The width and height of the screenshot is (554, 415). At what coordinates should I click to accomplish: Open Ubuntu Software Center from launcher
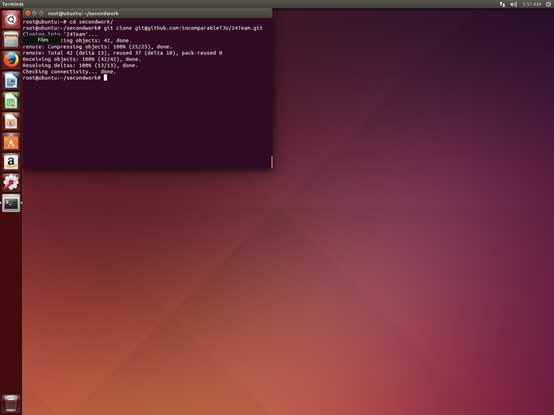[11, 142]
